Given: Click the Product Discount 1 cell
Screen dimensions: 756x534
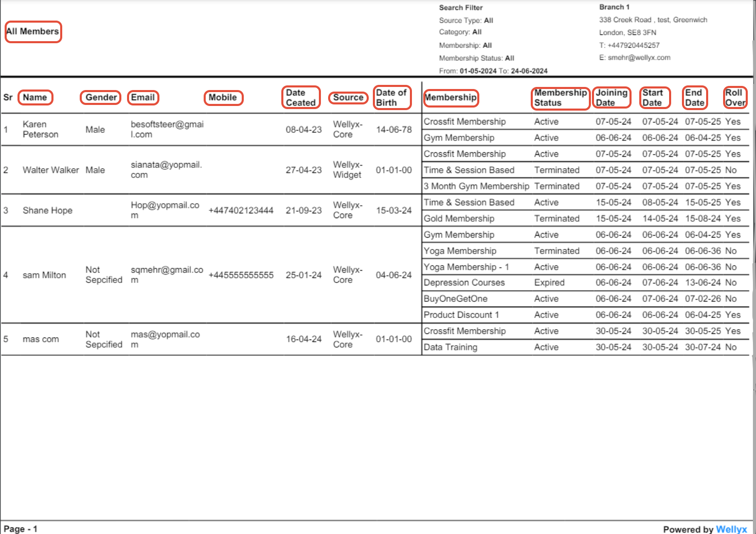Looking at the screenshot, I should coord(461,315).
